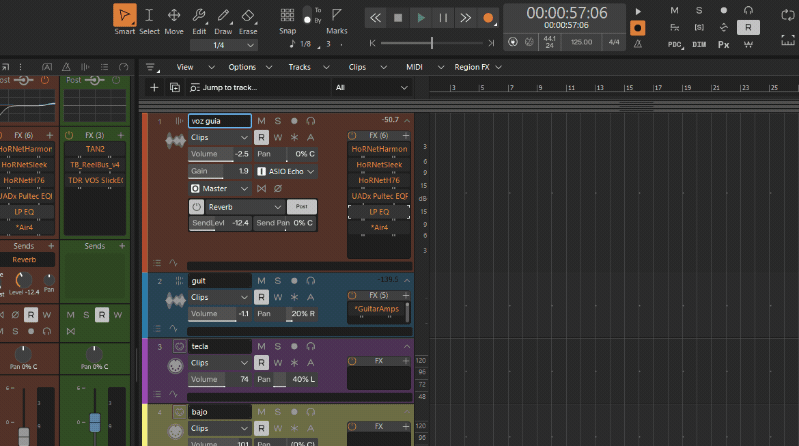Open the Master output dropdown
This screenshot has height=446, width=799.
coord(219,188)
